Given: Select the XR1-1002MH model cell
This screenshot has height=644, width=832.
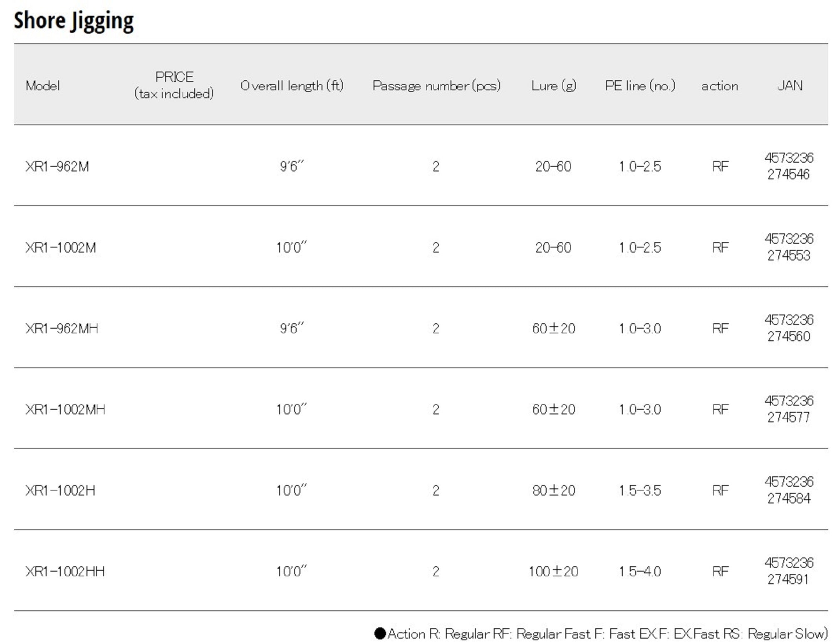Looking at the screenshot, I should [65, 409].
